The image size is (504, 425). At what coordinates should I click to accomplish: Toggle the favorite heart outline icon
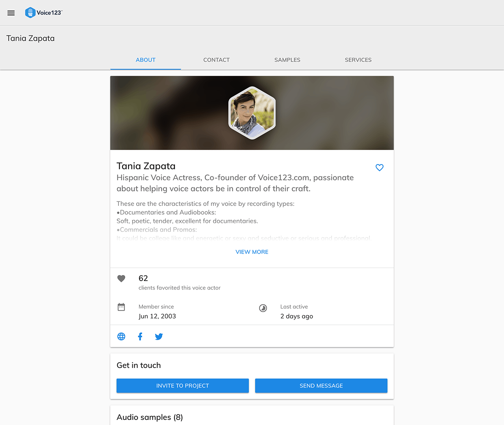(x=379, y=168)
